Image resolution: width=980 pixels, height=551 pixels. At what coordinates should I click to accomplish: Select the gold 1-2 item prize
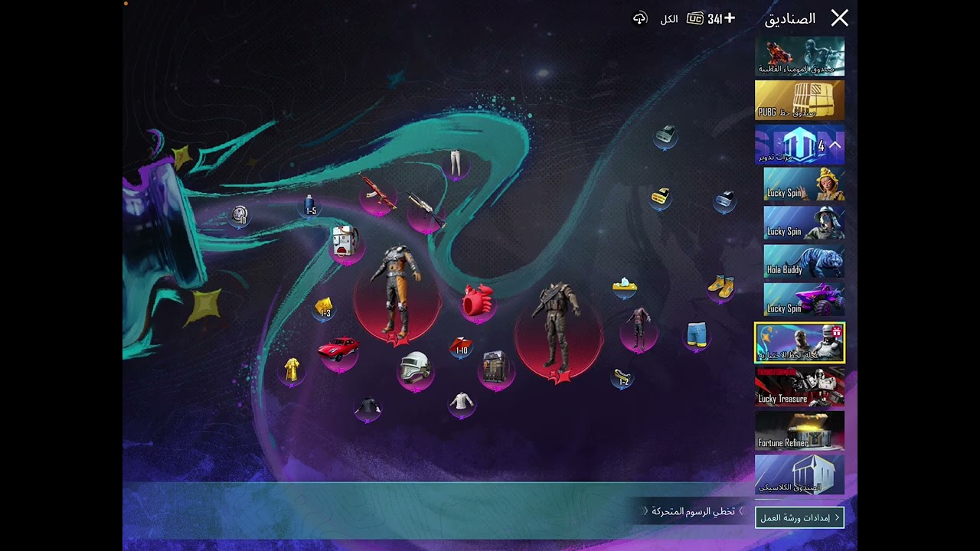pyautogui.click(x=622, y=377)
